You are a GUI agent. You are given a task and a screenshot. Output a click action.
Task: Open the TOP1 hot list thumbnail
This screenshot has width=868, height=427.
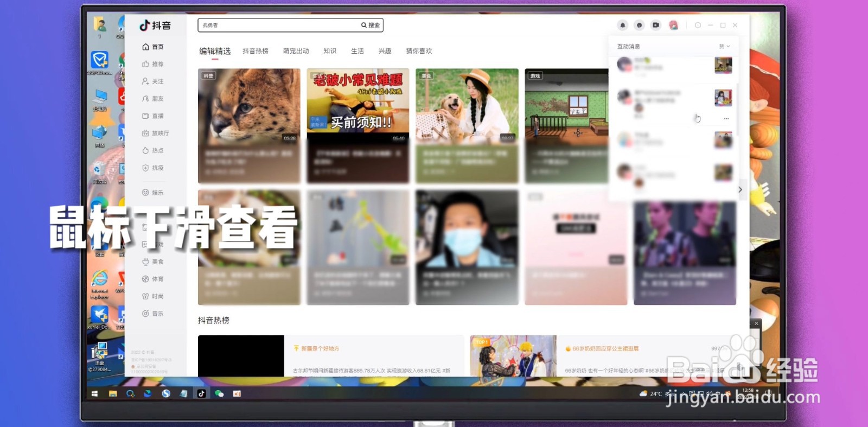[513, 356]
